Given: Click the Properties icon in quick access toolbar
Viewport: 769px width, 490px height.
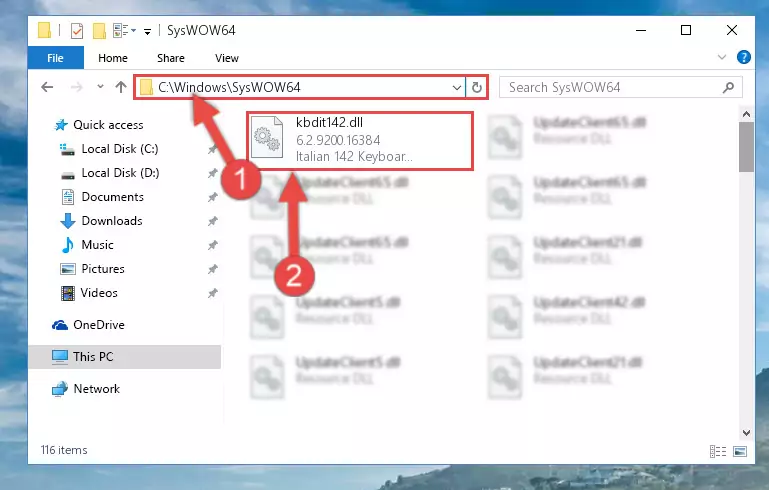Looking at the screenshot, I should pos(77,31).
